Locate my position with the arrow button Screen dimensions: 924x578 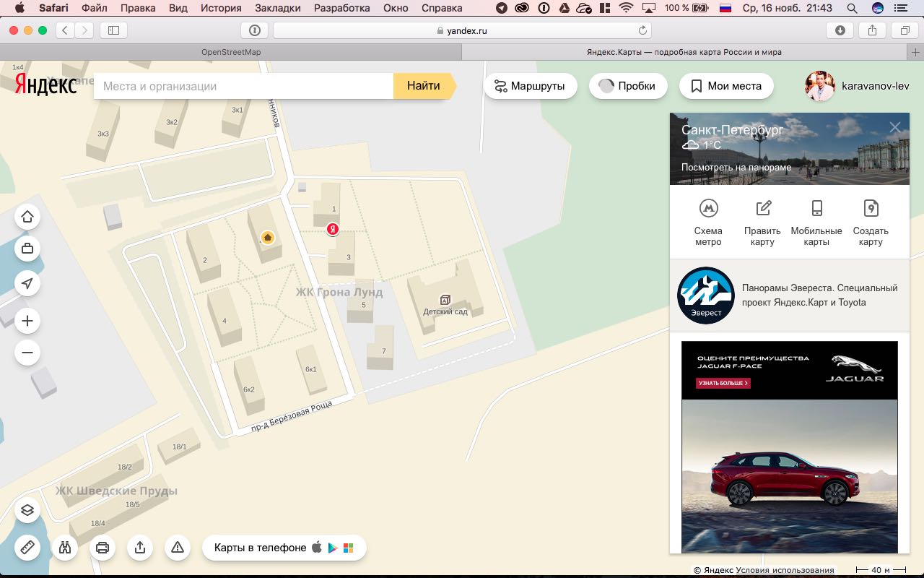click(x=27, y=283)
